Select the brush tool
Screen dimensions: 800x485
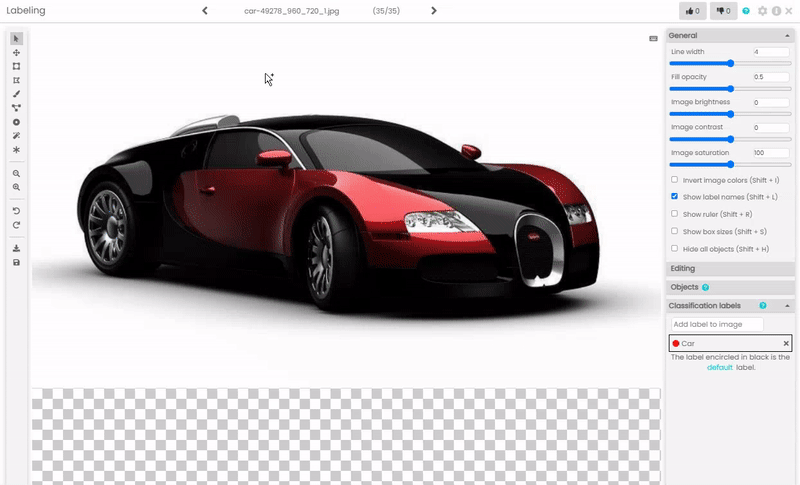coord(16,94)
